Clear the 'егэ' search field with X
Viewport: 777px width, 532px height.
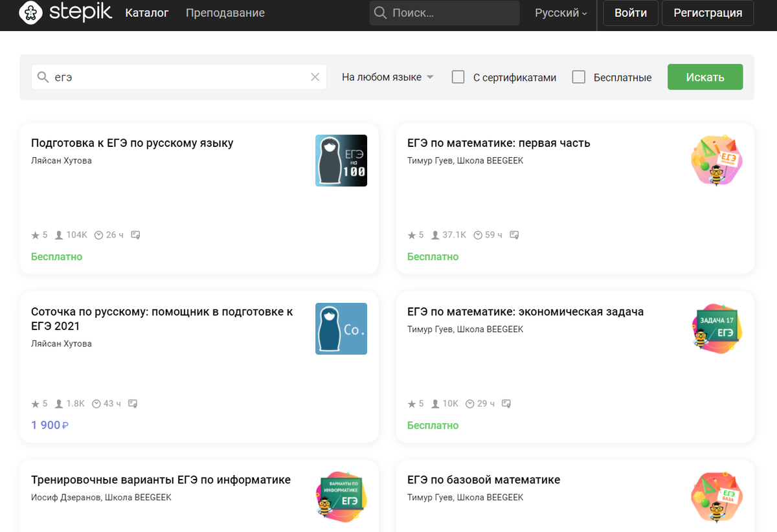tap(315, 77)
